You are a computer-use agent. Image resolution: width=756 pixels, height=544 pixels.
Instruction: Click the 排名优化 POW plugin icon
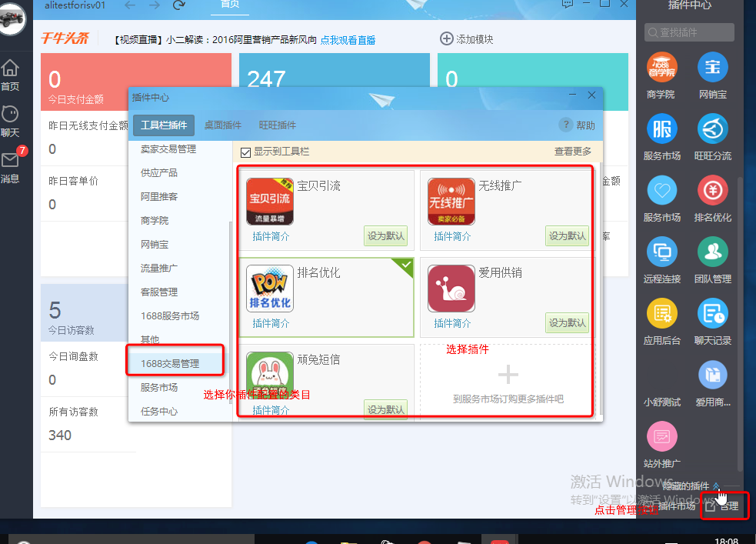pyautogui.click(x=269, y=289)
